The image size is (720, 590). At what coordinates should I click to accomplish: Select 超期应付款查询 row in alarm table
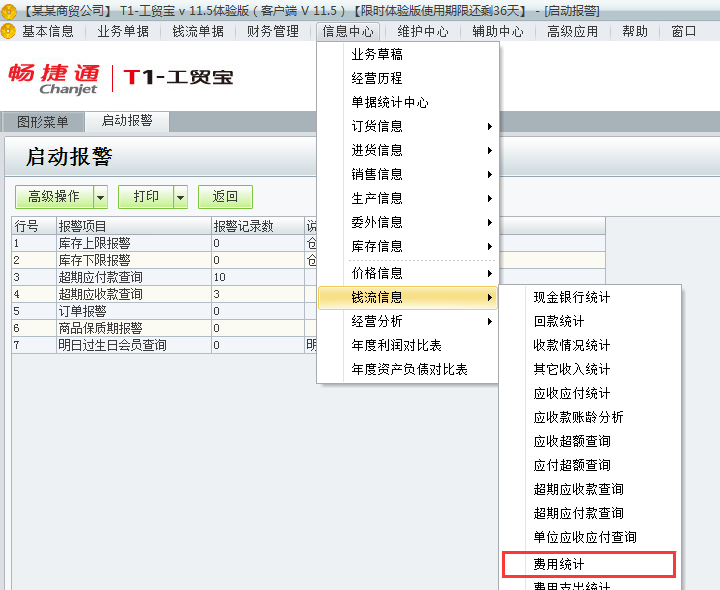(164, 277)
